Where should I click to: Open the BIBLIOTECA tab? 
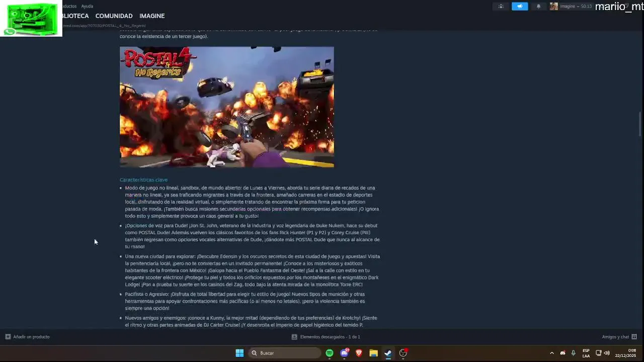point(75,16)
